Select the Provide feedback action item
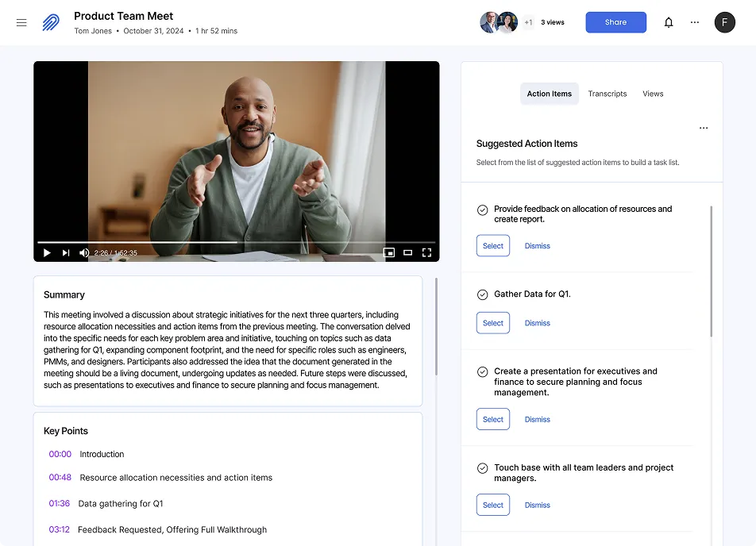Viewport: 756px width, 546px height. pyautogui.click(x=492, y=246)
